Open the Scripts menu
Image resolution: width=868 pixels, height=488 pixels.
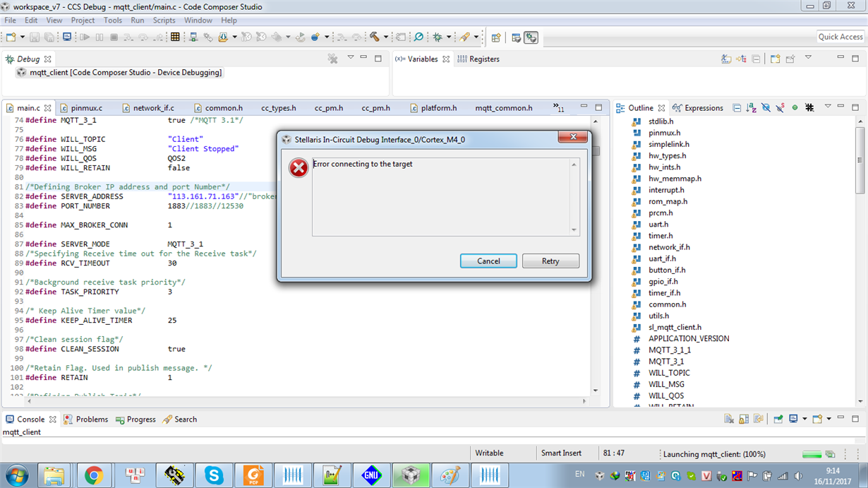(x=164, y=20)
